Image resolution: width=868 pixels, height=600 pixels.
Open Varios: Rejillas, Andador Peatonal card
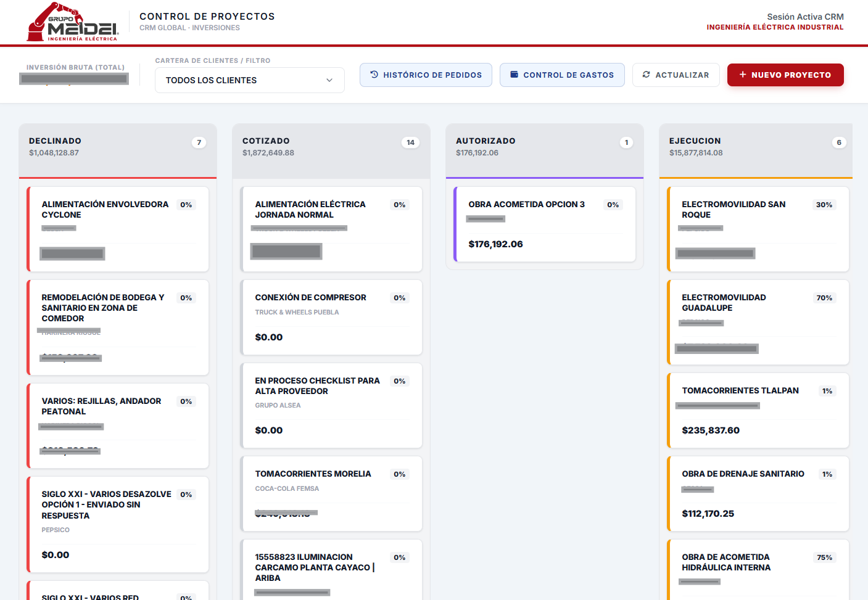coord(117,425)
